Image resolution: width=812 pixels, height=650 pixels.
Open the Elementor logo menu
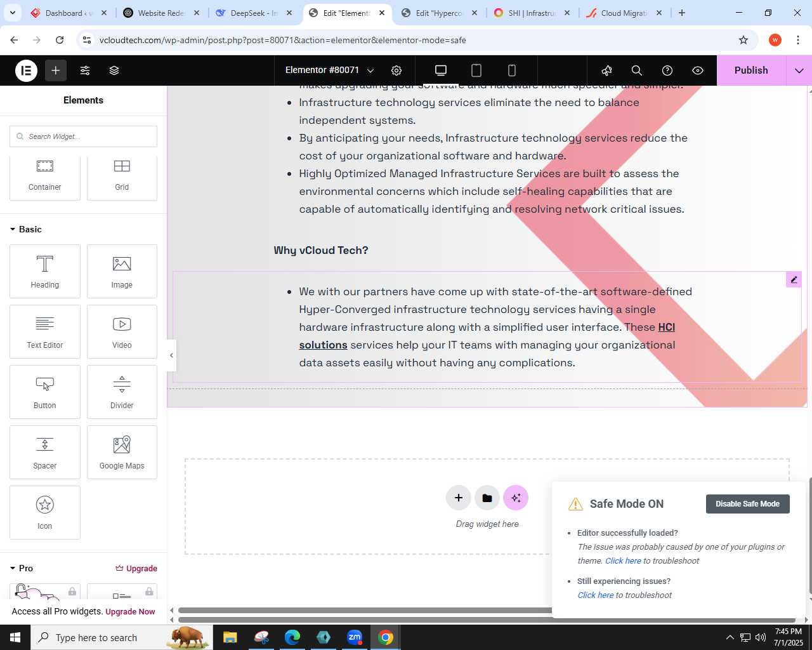click(26, 70)
